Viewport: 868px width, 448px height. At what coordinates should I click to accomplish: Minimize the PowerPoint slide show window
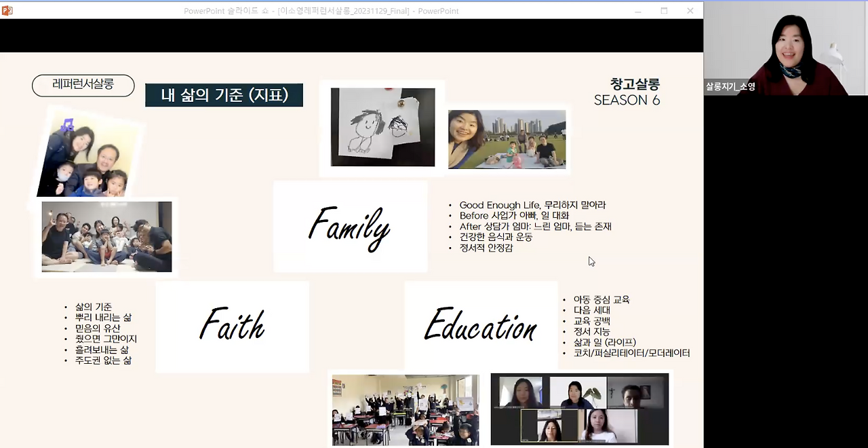point(638,11)
